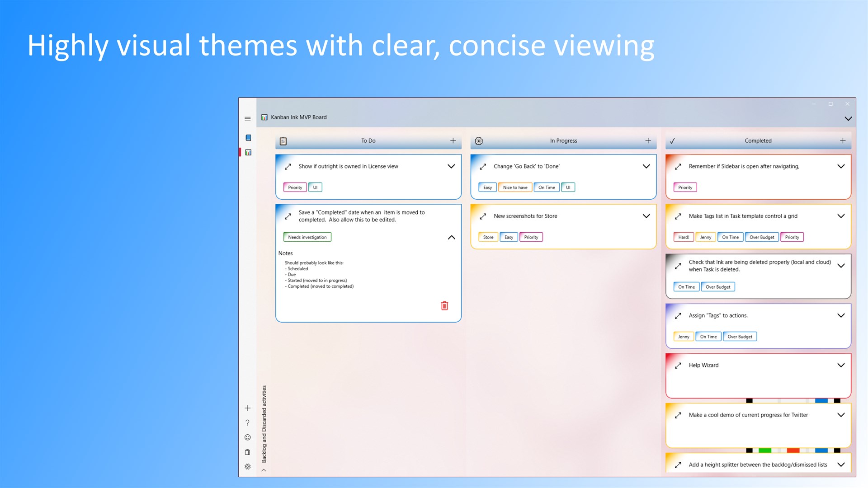The height and width of the screenshot is (488, 868).
Task: Expand 'Show if outright is owned' card
Action: point(451,166)
